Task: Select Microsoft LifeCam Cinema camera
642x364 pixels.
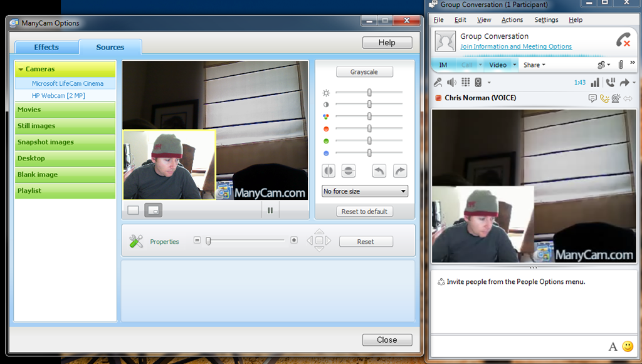Action: [65, 83]
